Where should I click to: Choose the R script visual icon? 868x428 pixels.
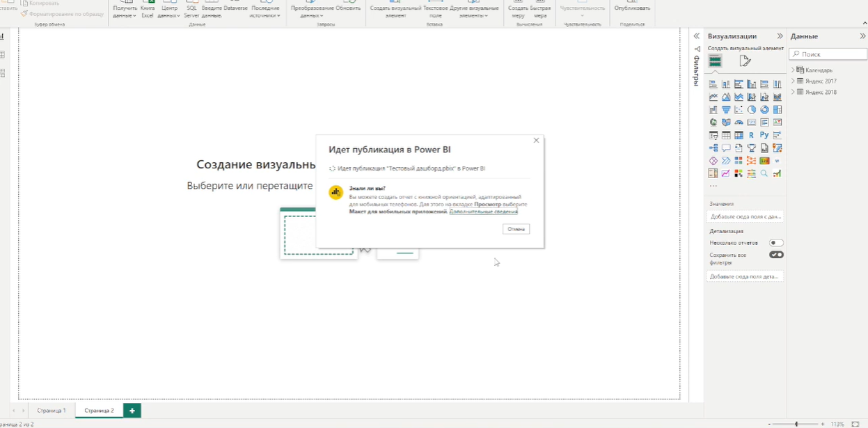click(x=751, y=134)
